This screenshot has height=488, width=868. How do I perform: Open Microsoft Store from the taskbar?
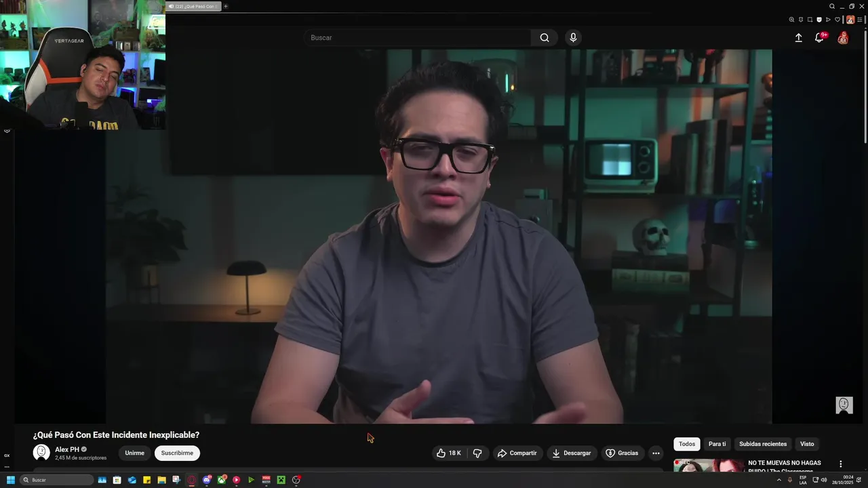point(117,480)
